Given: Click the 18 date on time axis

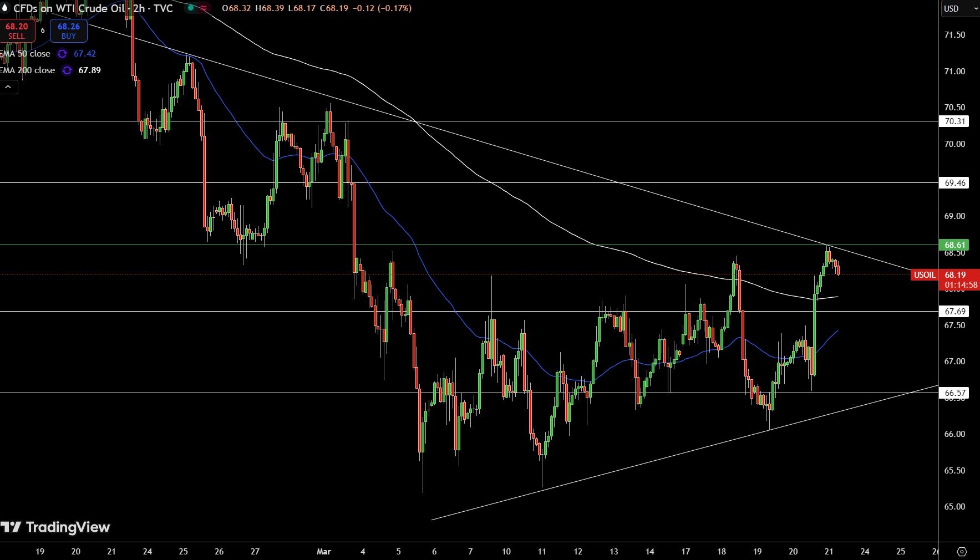Looking at the screenshot, I should [x=722, y=552].
